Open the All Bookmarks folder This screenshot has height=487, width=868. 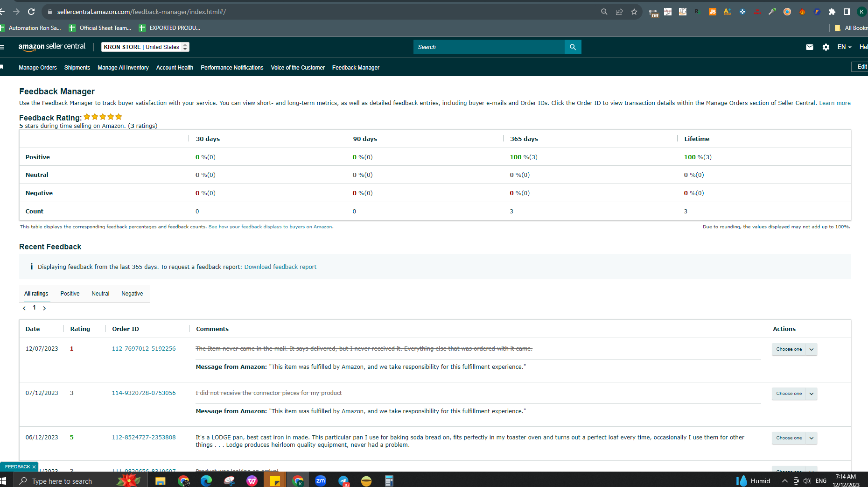tap(851, 28)
